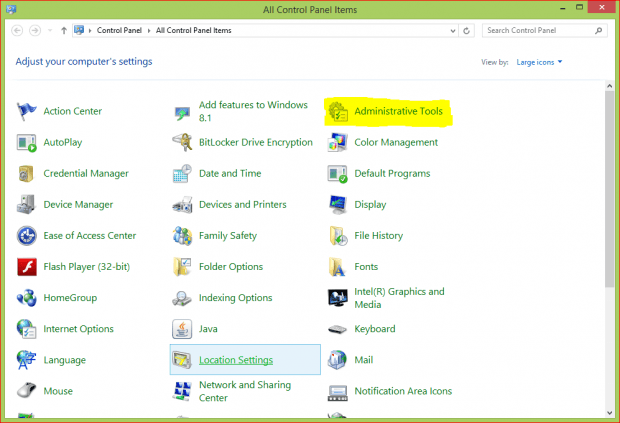Open the Keyboard link
Image resolution: width=620 pixels, height=423 pixels.
[x=375, y=329]
